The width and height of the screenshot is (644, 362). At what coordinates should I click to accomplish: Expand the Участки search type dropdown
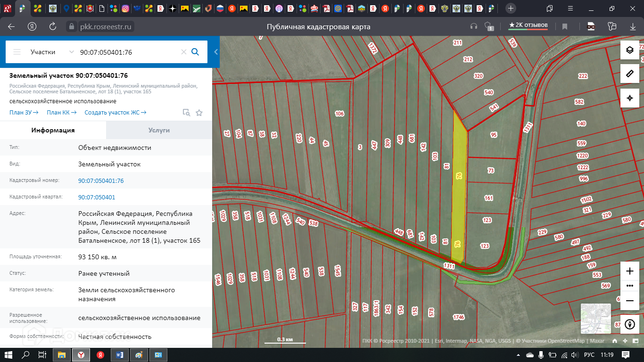[x=71, y=52]
